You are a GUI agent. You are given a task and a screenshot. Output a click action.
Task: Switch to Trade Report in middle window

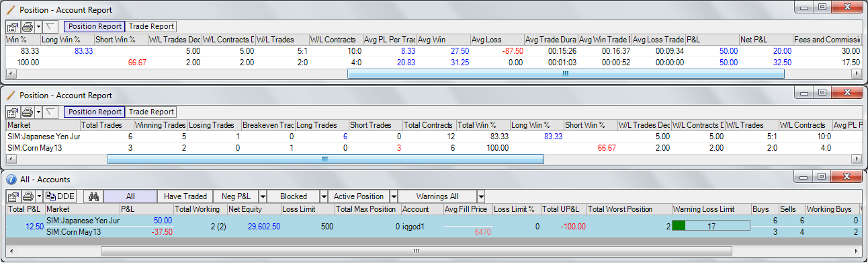(x=150, y=112)
